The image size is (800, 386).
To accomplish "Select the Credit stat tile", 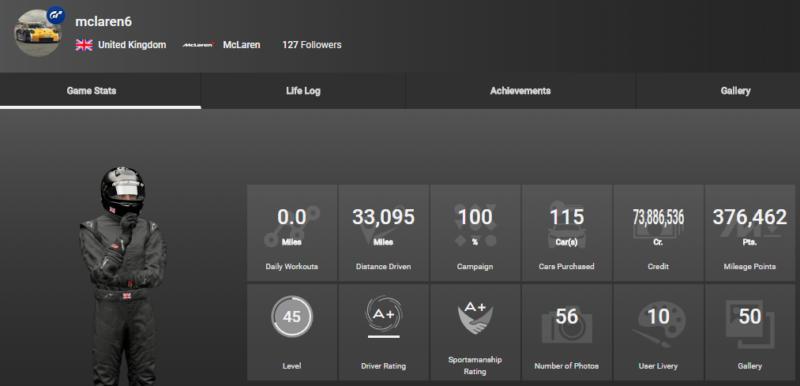I will tap(658, 233).
